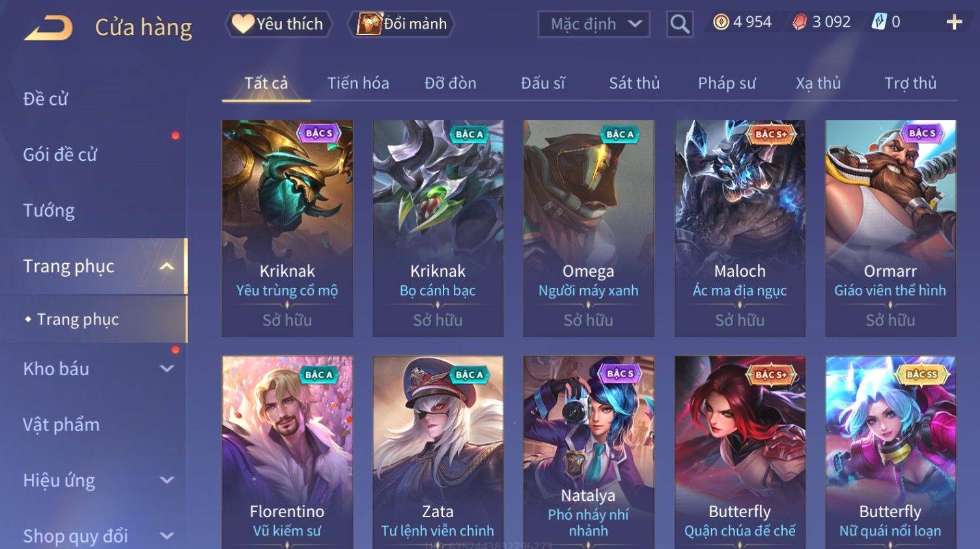Tap the red ruby currency icon
This screenshot has height=549, width=980.
click(800, 22)
